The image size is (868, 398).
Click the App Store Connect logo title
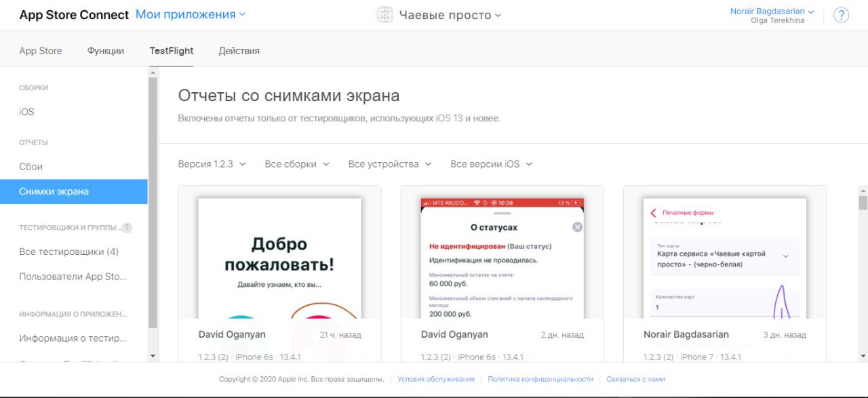(74, 15)
